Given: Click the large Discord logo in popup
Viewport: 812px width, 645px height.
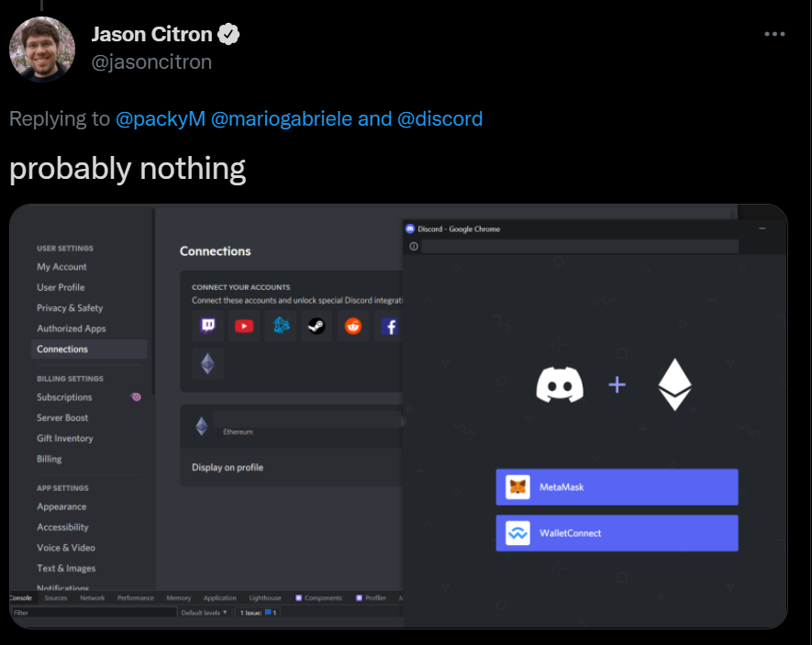Looking at the screenshot, I should pos(560,384).
